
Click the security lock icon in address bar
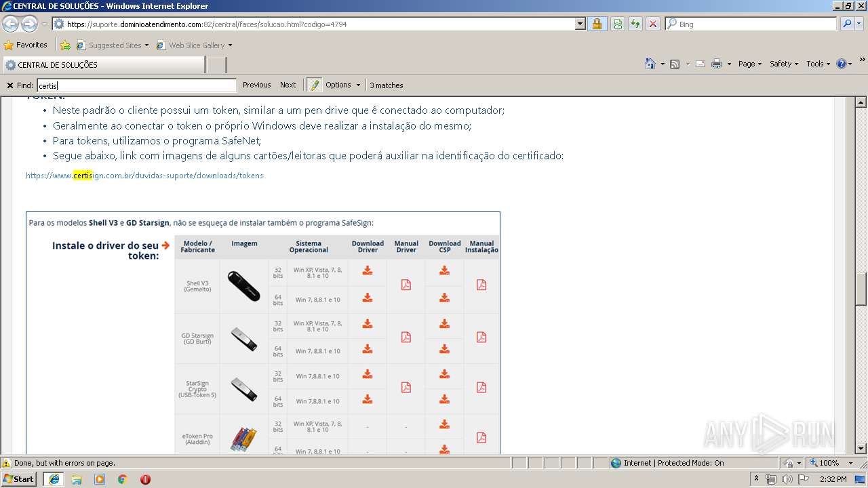point(597,24)
